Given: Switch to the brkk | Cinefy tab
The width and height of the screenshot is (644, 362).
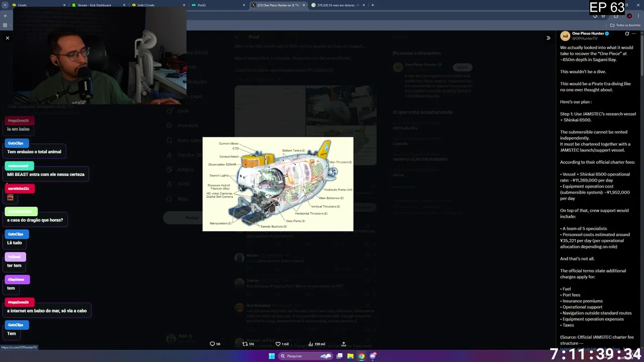Looking at the screenshot, I should (x=157, y=5).
